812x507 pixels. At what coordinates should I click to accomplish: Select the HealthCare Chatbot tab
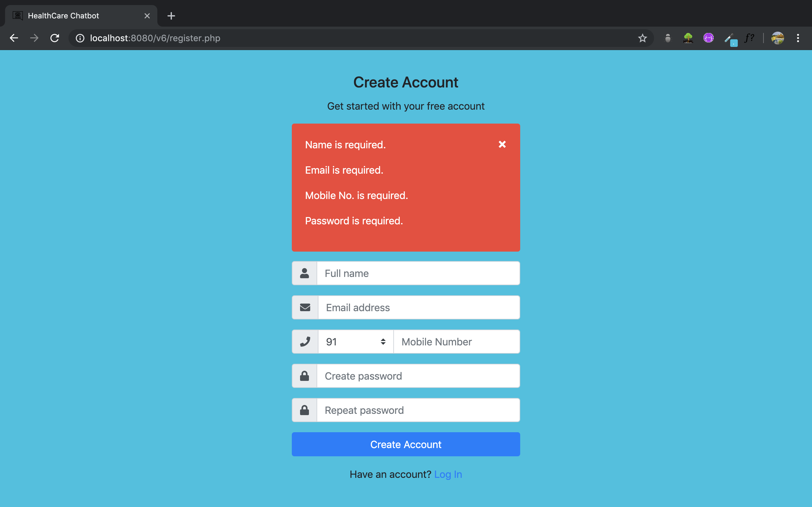click(x=79, y=16)
